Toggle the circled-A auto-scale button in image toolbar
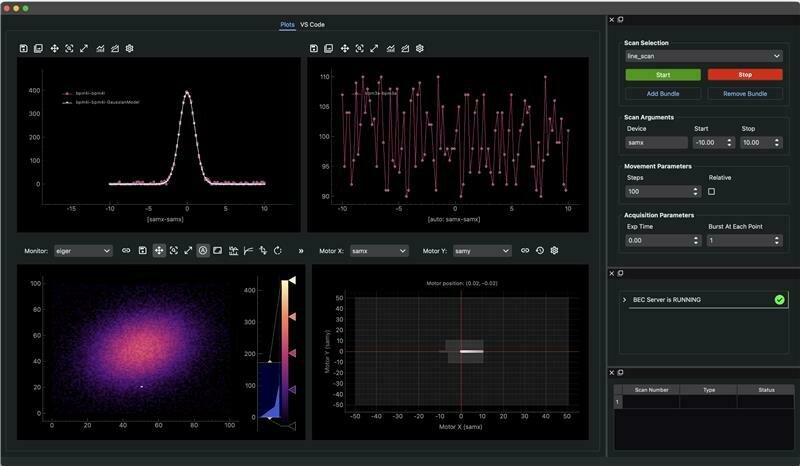Viewport: 800px width, 466px height. tap(203, 251)
